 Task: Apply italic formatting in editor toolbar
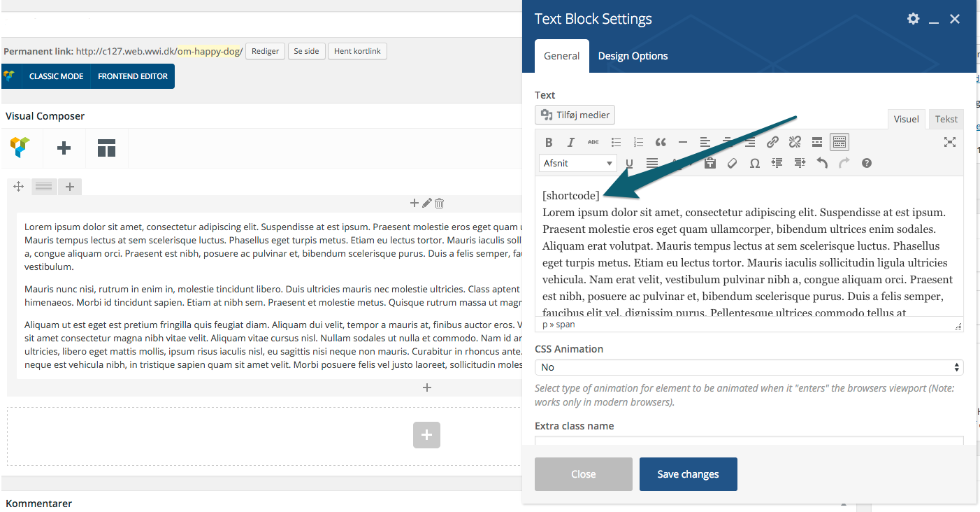click(x=570, y=143)
